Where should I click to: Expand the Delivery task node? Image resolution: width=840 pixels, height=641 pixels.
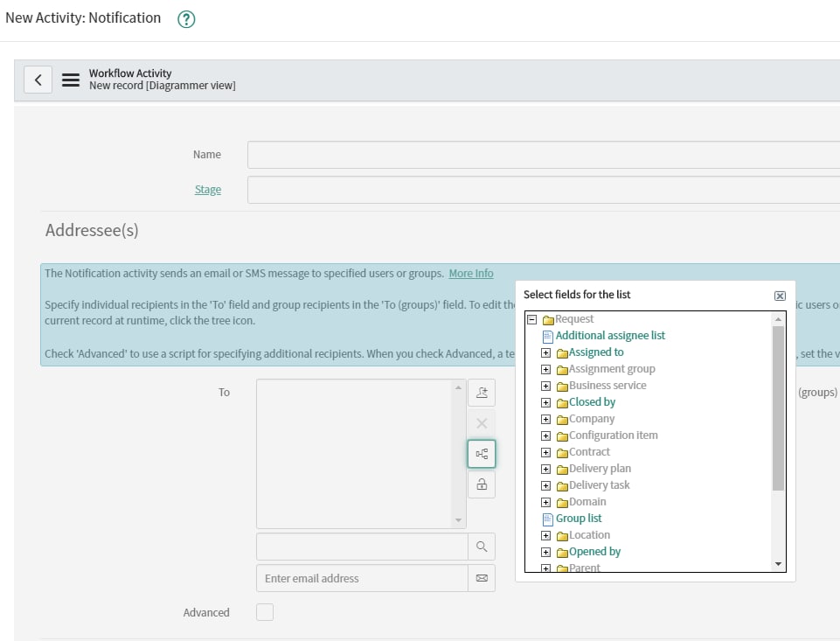[x=546, y=485]
